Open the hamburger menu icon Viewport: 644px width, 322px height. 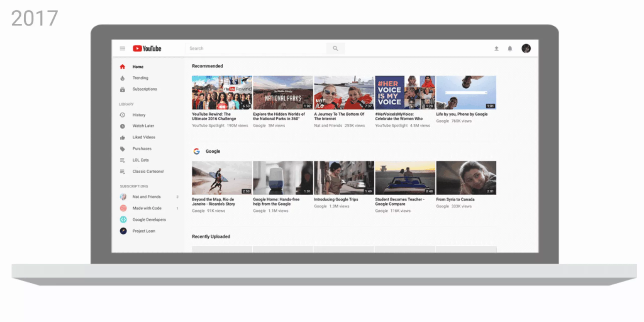click(x=122, y=48)
